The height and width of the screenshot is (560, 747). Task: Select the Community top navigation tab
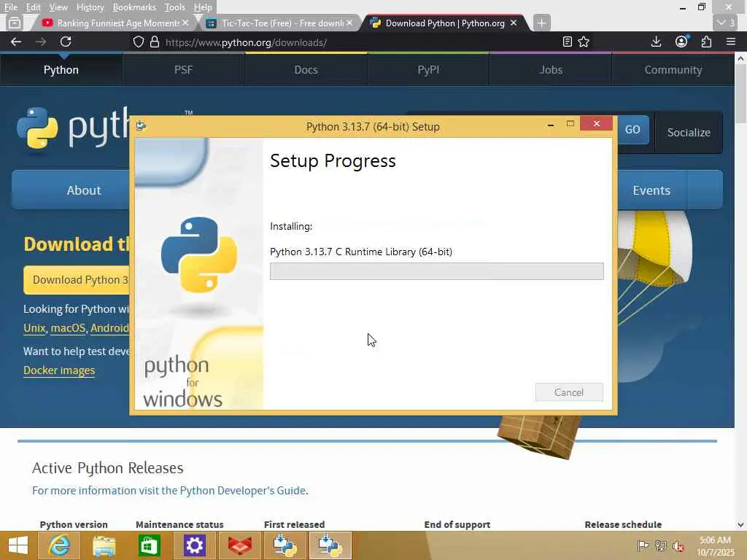[673, 69]
